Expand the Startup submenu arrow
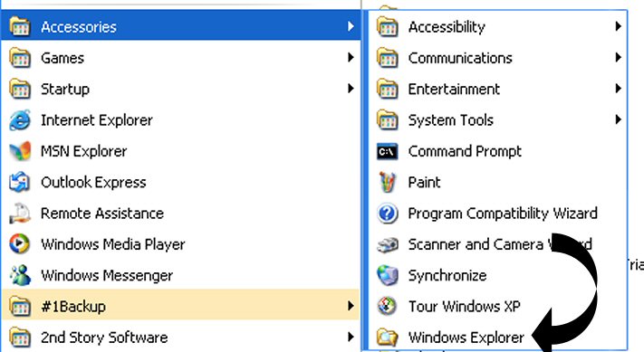Image resolution: width=644 pixels, height=352 pixels. click(351, 89)
